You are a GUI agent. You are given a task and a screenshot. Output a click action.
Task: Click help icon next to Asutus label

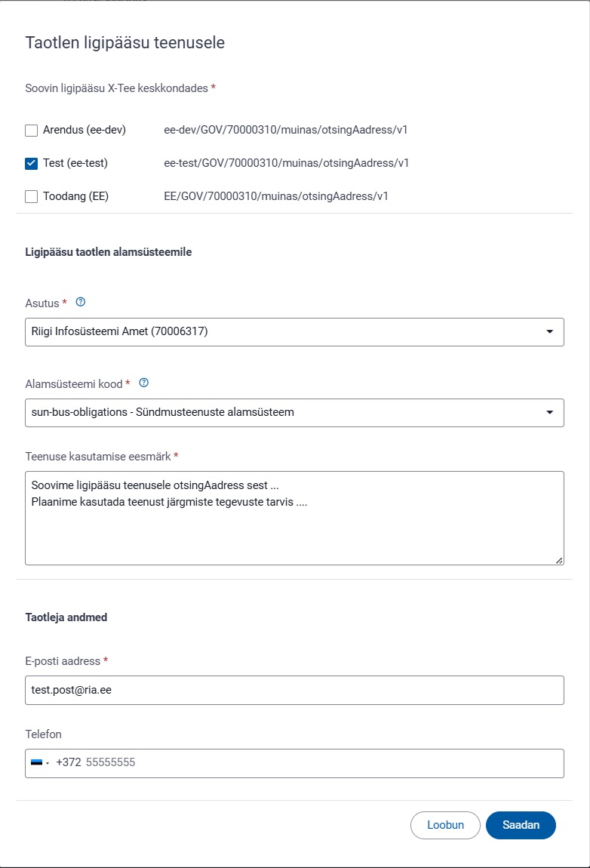pos(81,302)
